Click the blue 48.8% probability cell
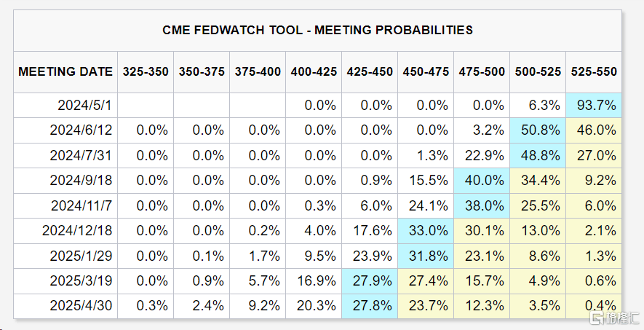This screenshot has height=330, width=644. coord(538,156)
